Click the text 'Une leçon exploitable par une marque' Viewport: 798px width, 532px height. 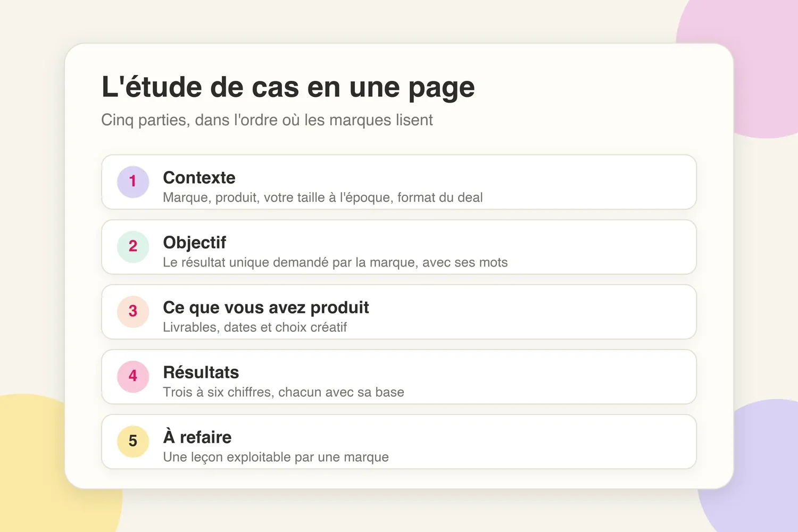pyautogui.click(x=276, y=457)
